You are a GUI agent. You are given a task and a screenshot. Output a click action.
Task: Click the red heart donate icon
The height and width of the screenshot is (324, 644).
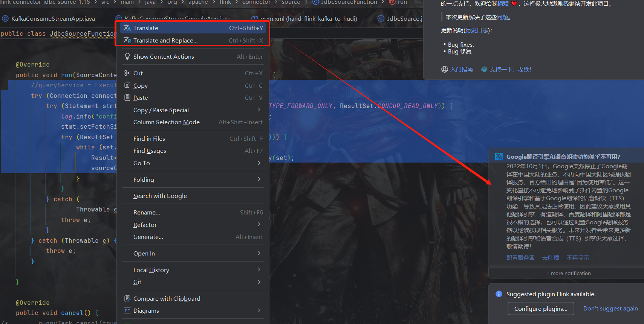pyautogui.click(x=514, y=4)
